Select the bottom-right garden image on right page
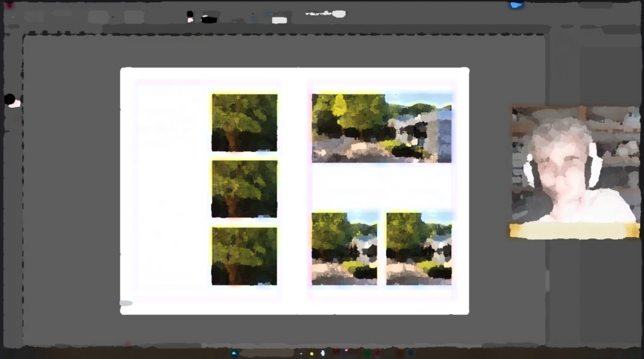 (x=419, y=249)
